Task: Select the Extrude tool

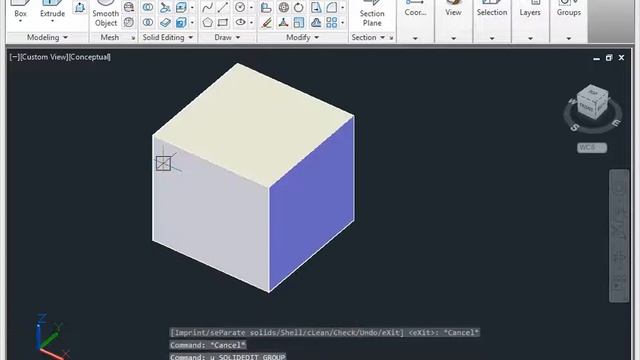Action: (x=52, y=10)
